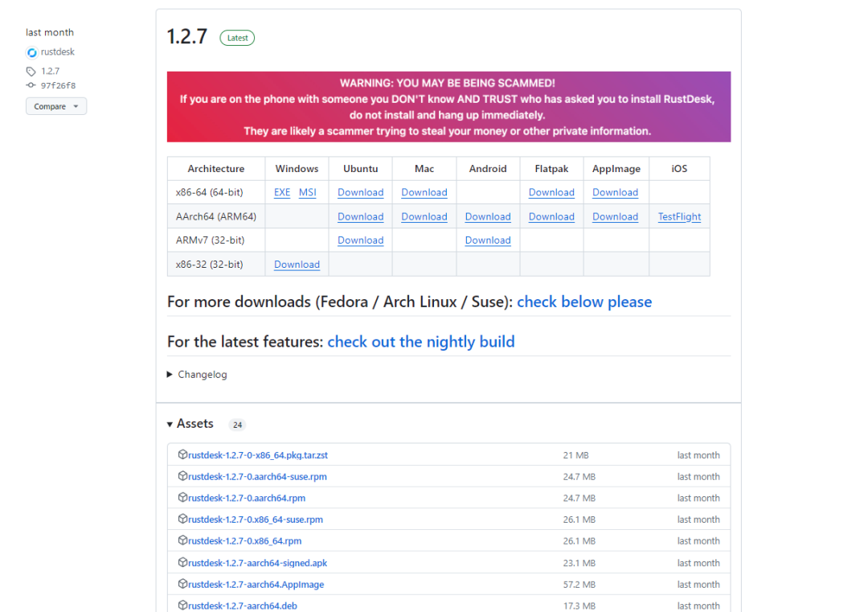Click package icon for rustdesk-1.2.7-aarch64-signed.apk
The width and height of the screenshot is (868, 612).
[x=182, y=562]
